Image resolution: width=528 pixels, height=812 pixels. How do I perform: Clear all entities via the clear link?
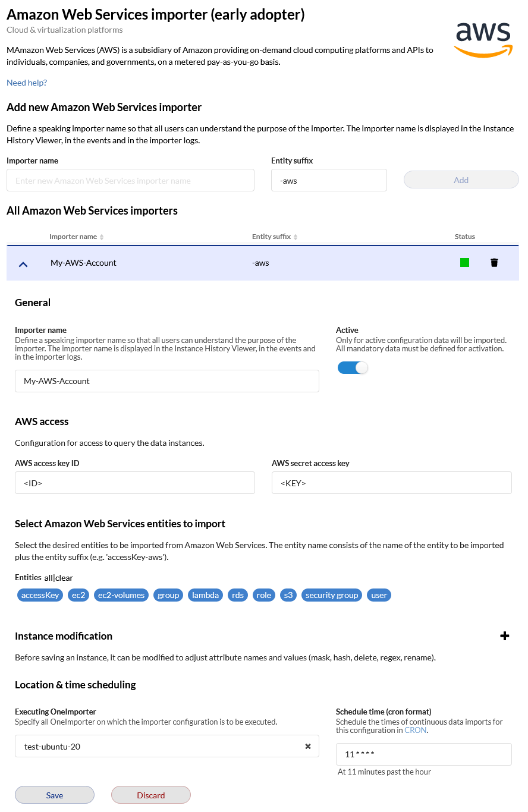pyautogui.click(x=64, y=578)
